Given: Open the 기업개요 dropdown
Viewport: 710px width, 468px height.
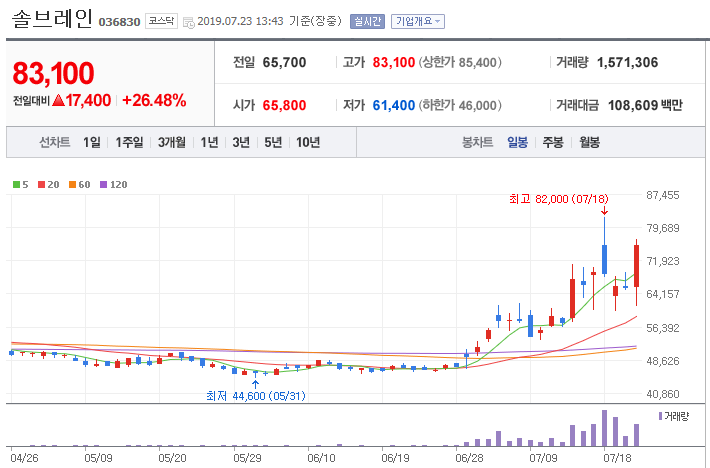Looking at the screenshot, I should pos(417,21).
